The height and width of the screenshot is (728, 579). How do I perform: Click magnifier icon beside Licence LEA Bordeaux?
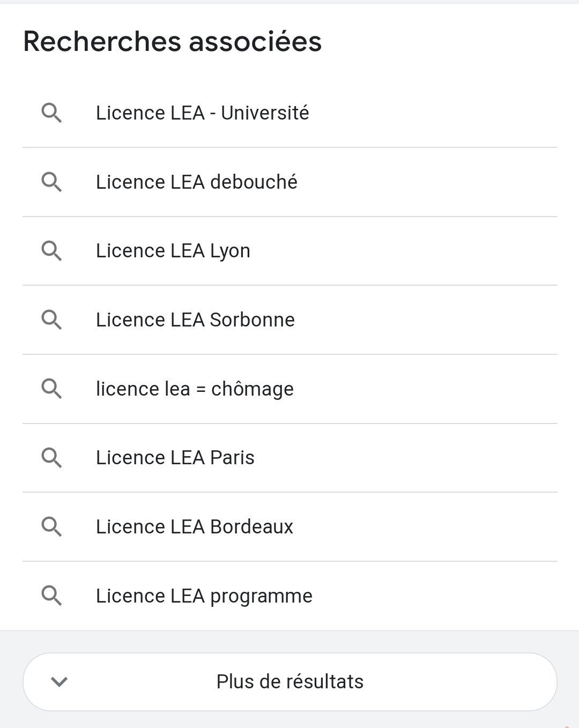[51, 526]
